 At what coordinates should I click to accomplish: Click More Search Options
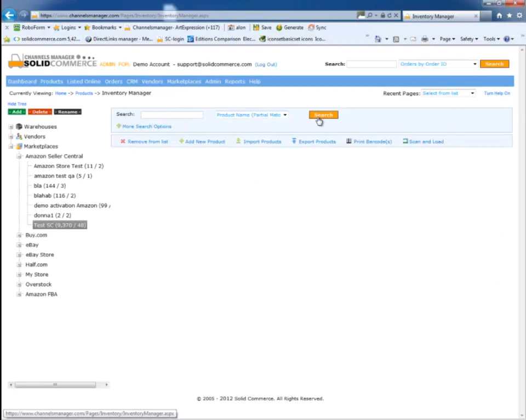tap(146, 126)
